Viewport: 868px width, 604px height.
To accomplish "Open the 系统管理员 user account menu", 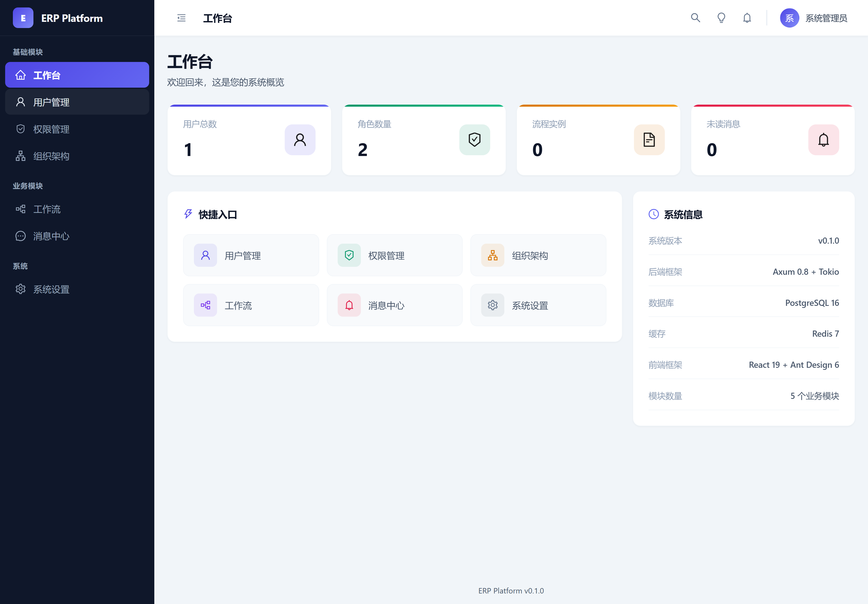I will point(826,18).
